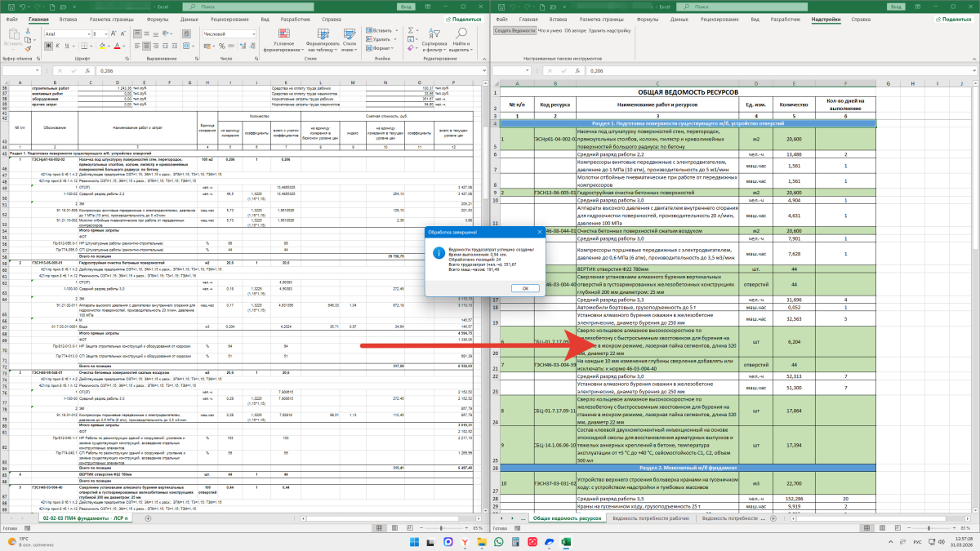This screenshot has width=980, height=551.
Task: Click 'Сортировка и фильтр' icon
Action: [434, 33]
